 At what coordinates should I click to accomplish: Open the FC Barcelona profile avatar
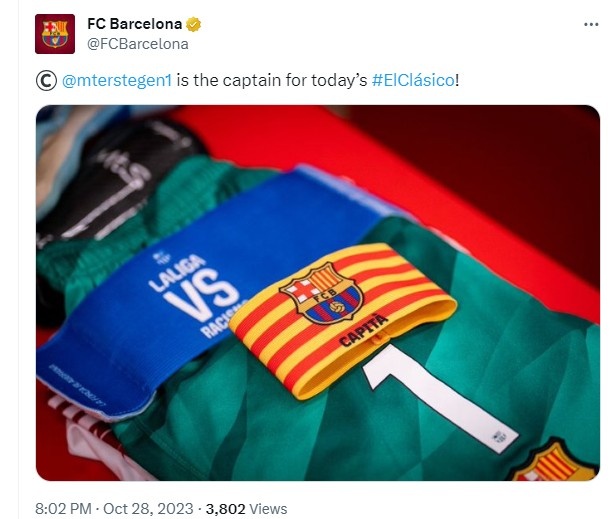[55, 34]
